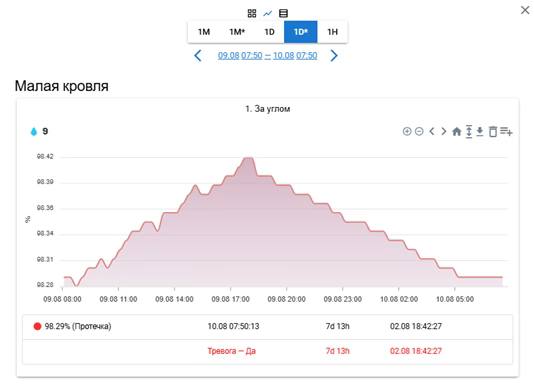Go to the next date range
Viewport: 534px width, 390px height.
(x=334, y=56)
